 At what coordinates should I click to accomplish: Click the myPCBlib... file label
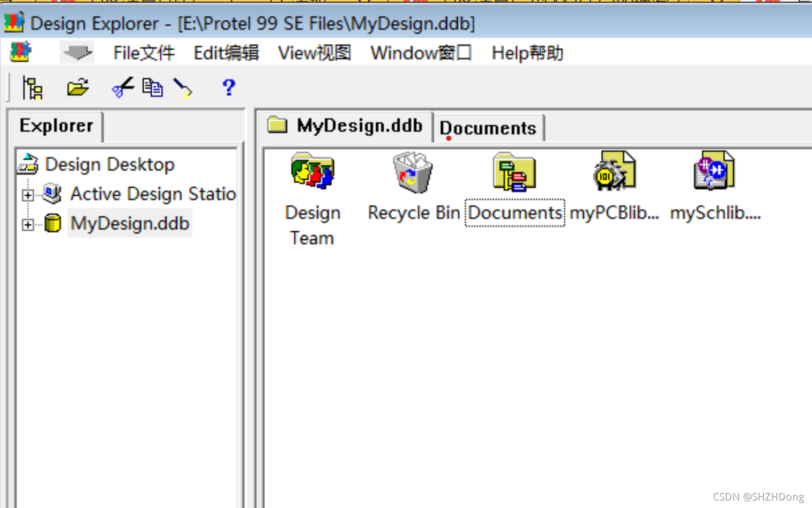pos(614,213)
